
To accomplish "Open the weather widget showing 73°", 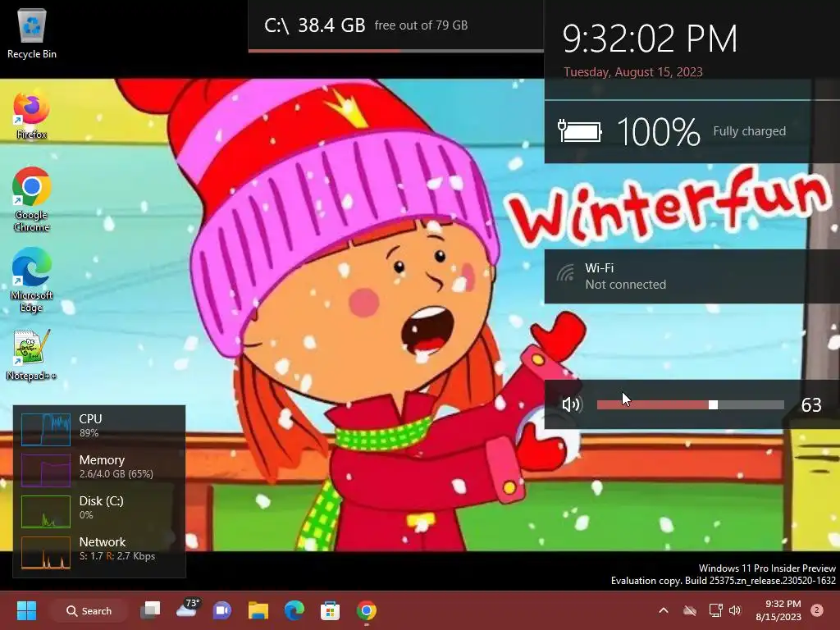I will coord(187,609).
